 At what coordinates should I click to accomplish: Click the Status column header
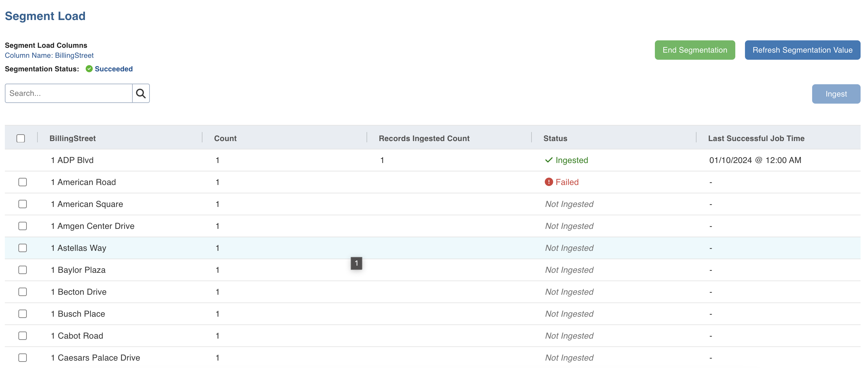(555, 138)
